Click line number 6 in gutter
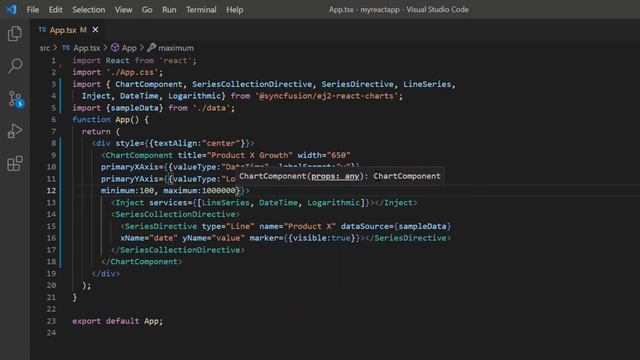640x360 pixels. click(53, 120)
